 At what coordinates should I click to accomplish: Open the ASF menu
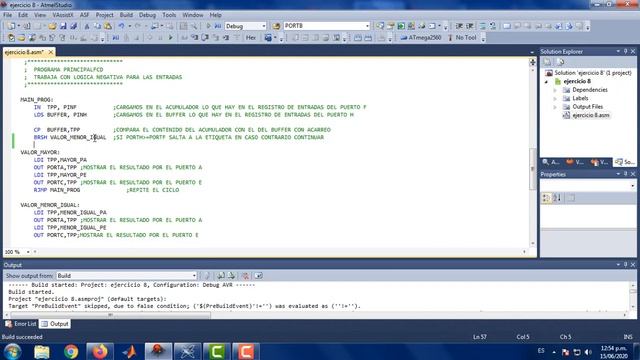click(x=84, y=15)
